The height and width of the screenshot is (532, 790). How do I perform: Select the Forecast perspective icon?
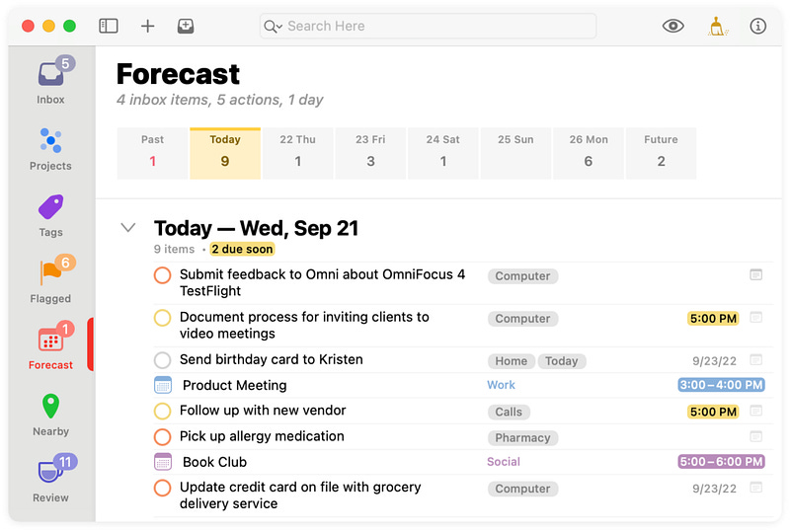tap(51, 340)
